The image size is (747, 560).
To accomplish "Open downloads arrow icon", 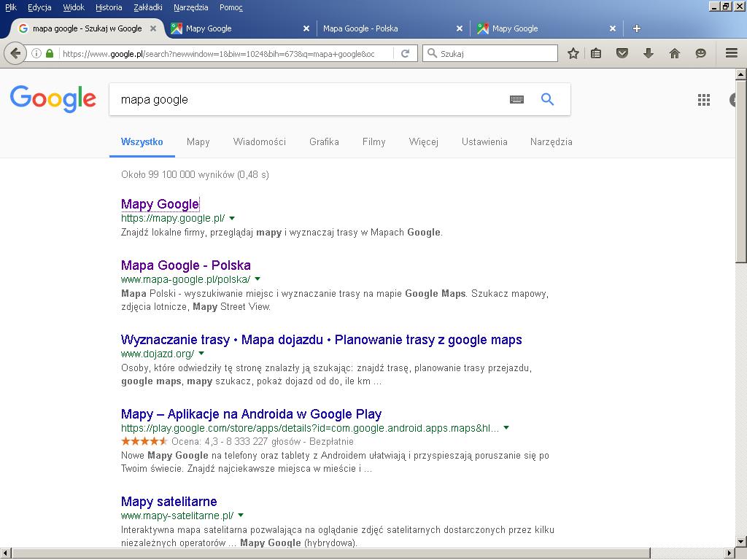I will pyautogui.click(x=648, y=53).
